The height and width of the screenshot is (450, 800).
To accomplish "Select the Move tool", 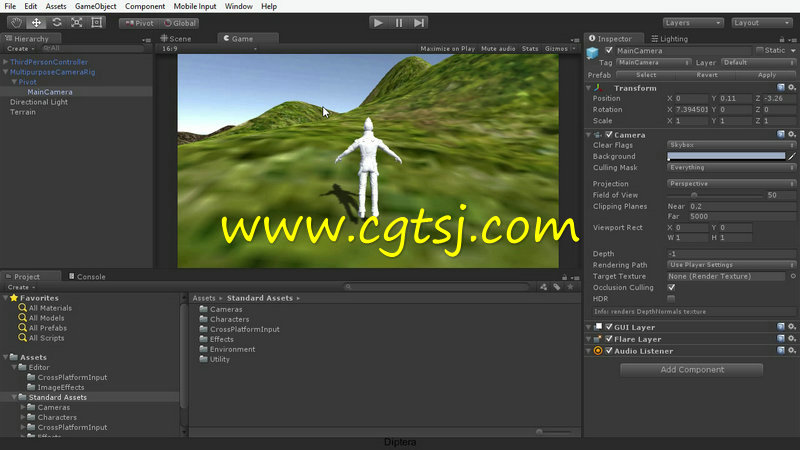I will click(36, 22).
